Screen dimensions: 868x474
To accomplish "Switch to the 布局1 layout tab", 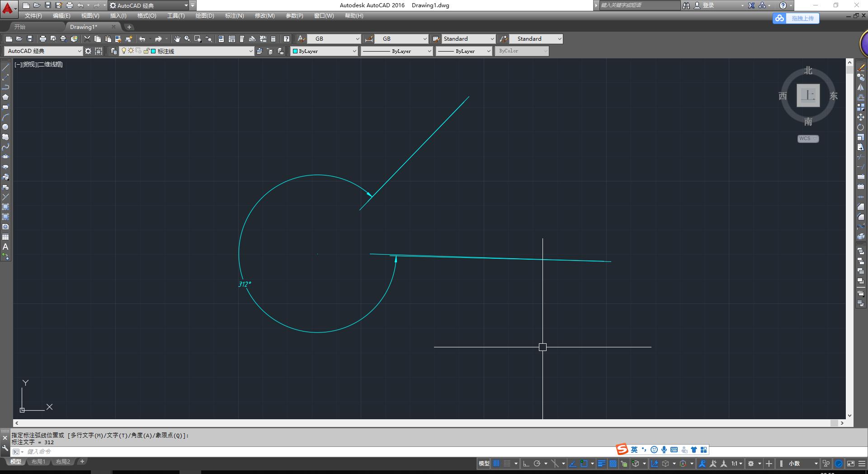I will [38, 462].
